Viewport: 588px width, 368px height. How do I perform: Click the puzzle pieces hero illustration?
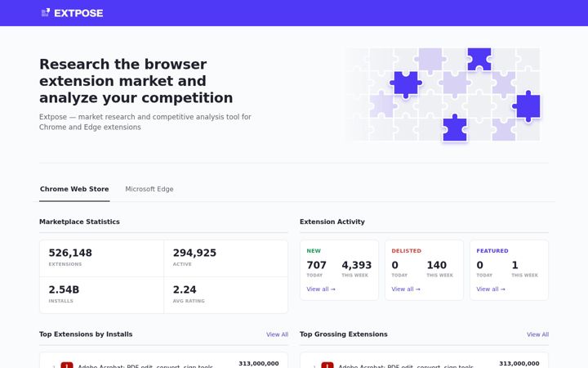point(443,95)
